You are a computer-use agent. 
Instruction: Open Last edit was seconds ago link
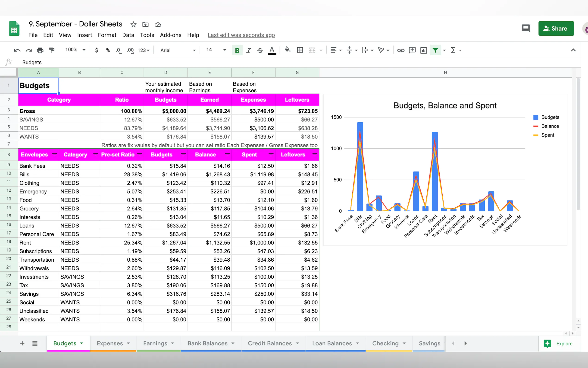click(241, 35)
